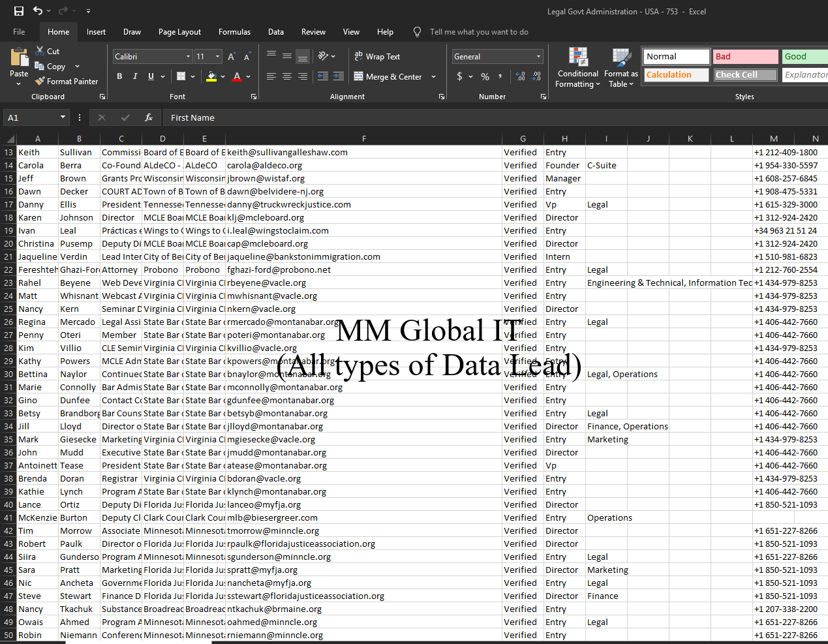Toggle Underline formatting
Screen dimensions: 828x644
coord(151,76)
